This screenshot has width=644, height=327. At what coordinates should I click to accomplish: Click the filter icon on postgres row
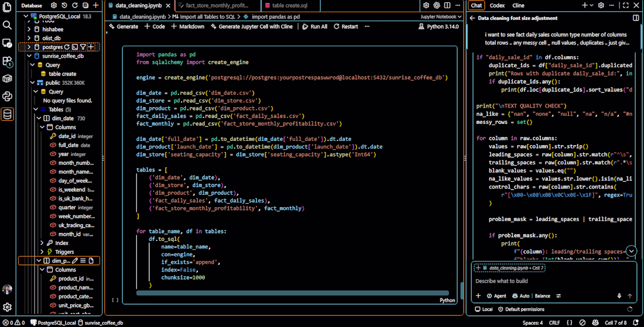(x=83, y=47)
